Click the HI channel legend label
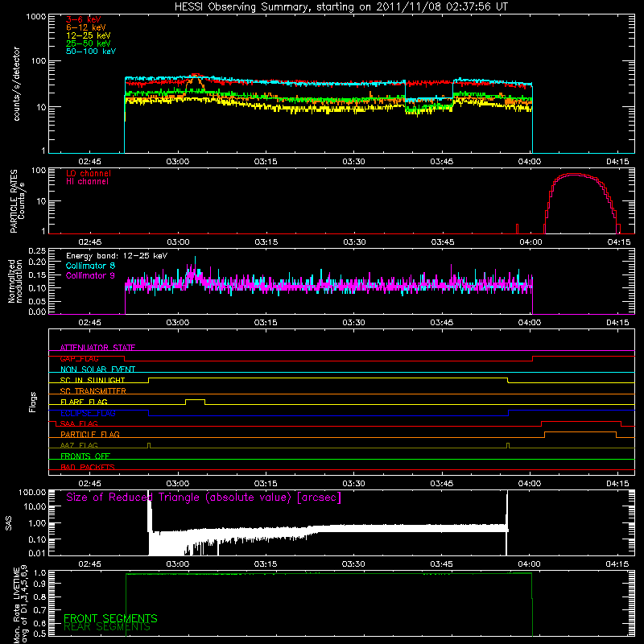The height and width of the screenshot is (644, 644). [x=87, y=182]
